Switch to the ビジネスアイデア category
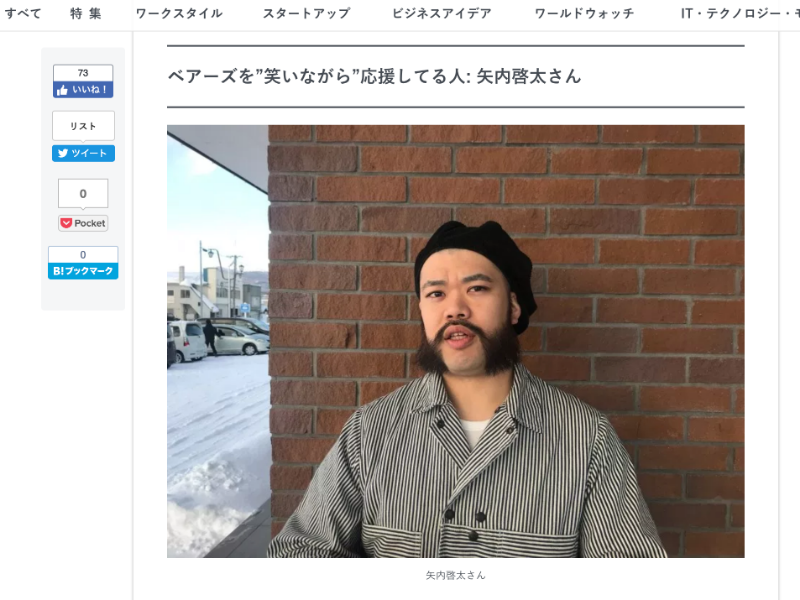Viewport: 800px width, 600px height. click(x=441, y=13)
